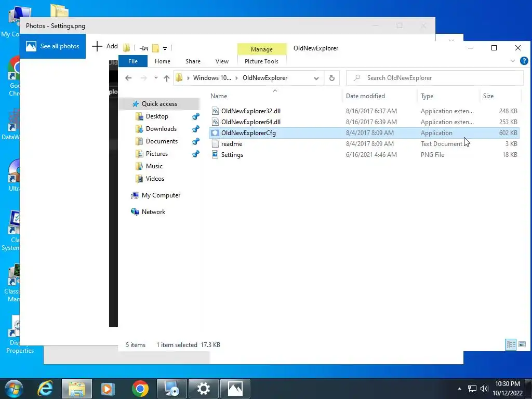Launch Internet Explorer from taskbar
Image resolution: width=532 pixels, height=399 pixels.
[45, 389]
